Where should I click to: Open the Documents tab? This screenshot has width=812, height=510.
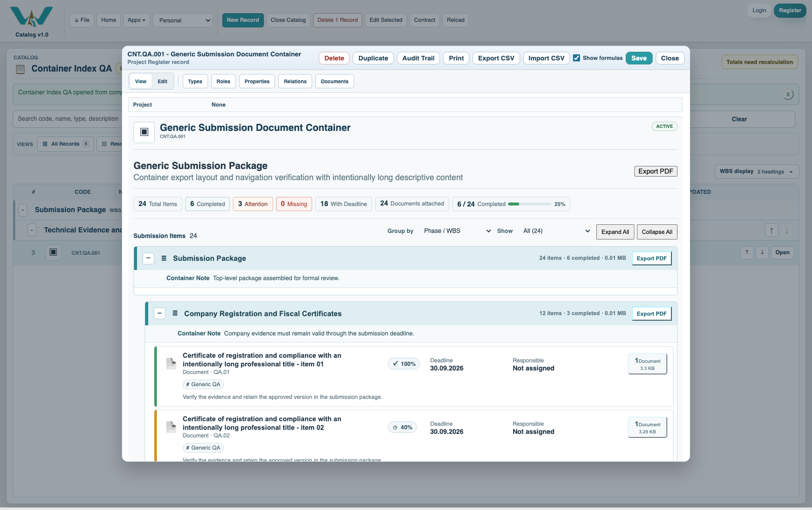click(334, 81)
